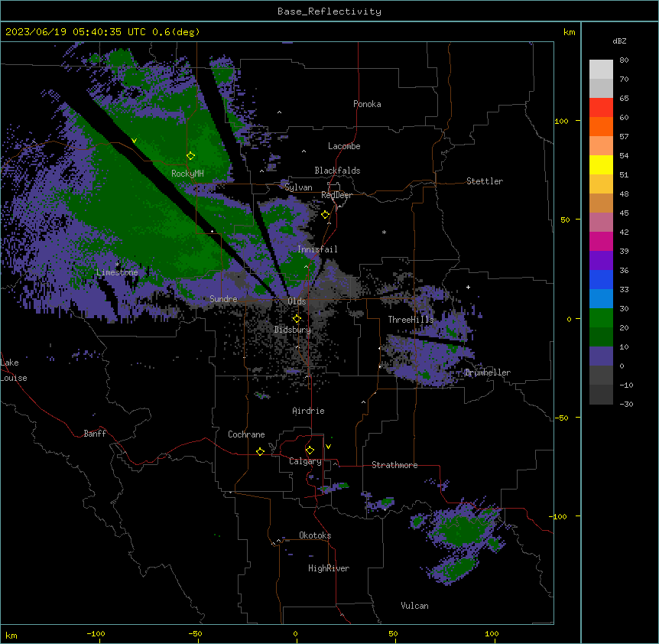Click the dBZ legend heading
659x644 pixels.
(x=619, y=41)
